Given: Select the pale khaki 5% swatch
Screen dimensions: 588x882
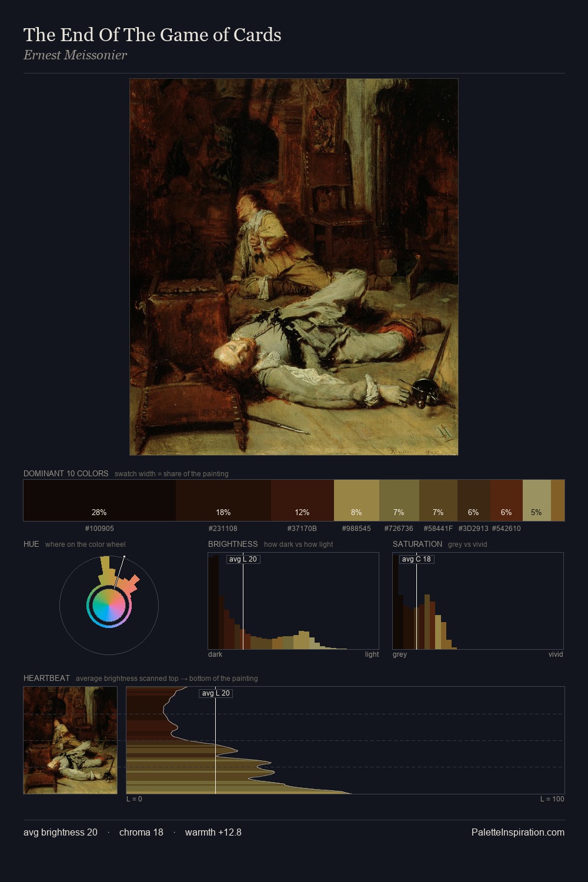Looking at the screenshot, I should [537, 500].
